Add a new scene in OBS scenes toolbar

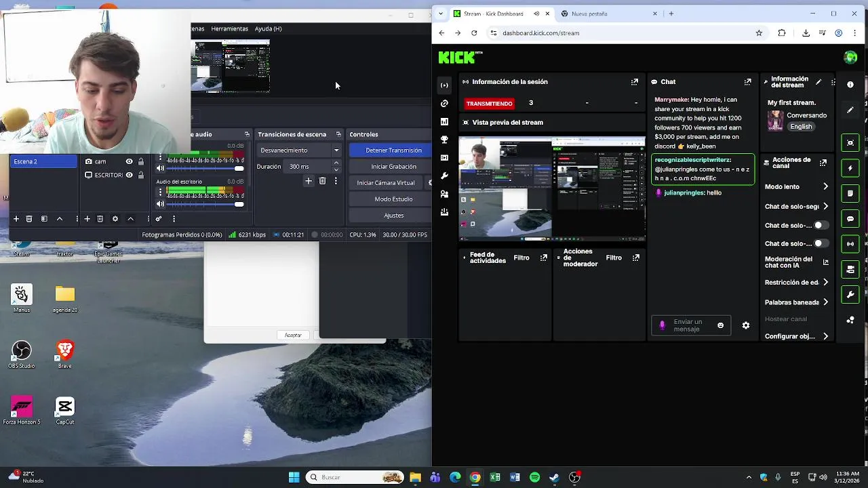point(16,219)
